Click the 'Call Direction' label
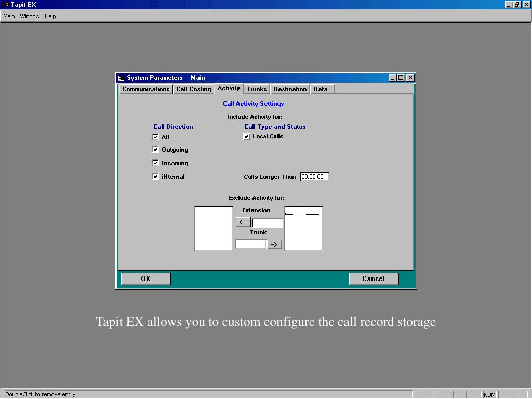 [173, 127]
